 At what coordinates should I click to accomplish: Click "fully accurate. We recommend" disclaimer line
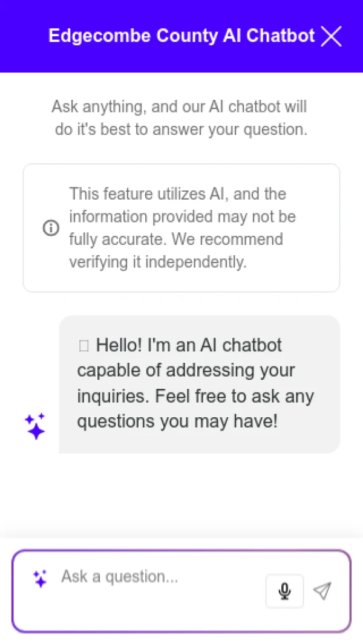175,239
